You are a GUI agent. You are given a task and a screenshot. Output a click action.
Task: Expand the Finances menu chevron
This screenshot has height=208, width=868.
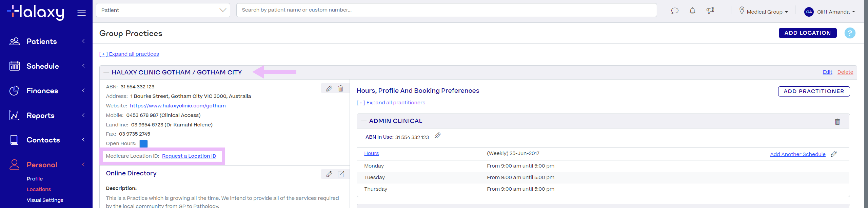click(x=83, y=90)
